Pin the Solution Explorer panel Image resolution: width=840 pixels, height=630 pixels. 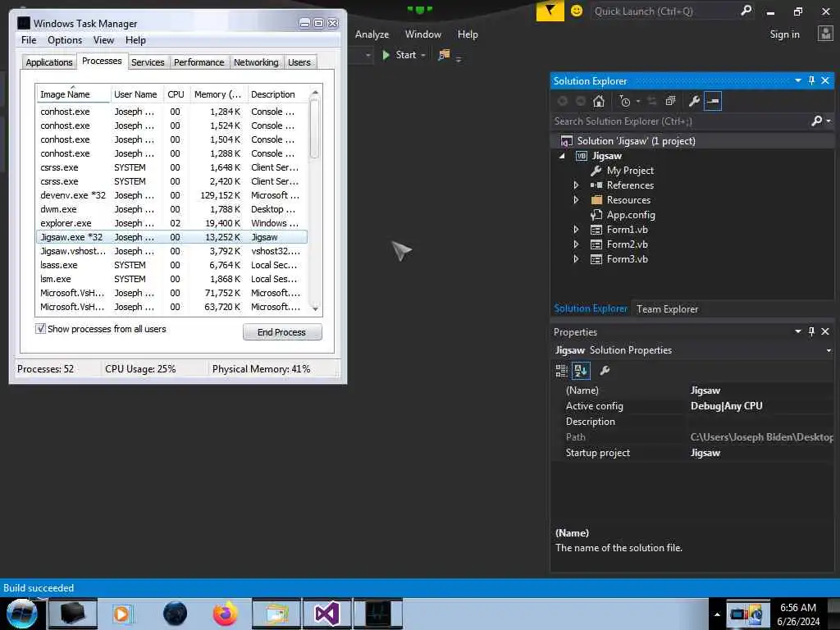(x=811, y=80)
